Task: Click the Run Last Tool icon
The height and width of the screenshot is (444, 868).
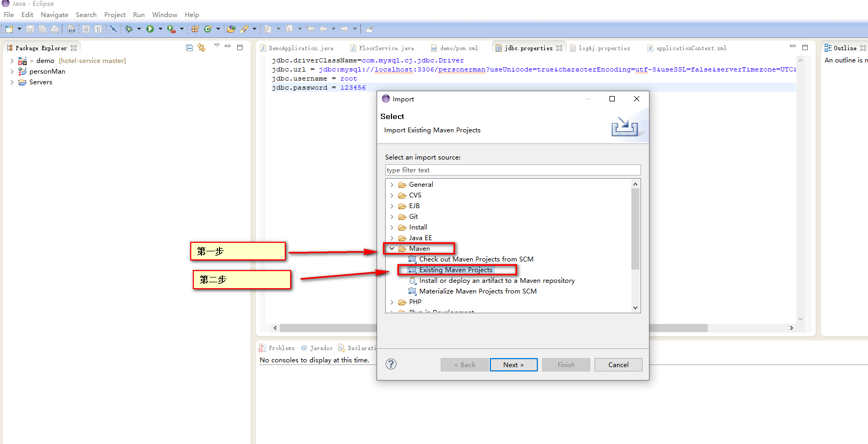Action: pos(171,29)
